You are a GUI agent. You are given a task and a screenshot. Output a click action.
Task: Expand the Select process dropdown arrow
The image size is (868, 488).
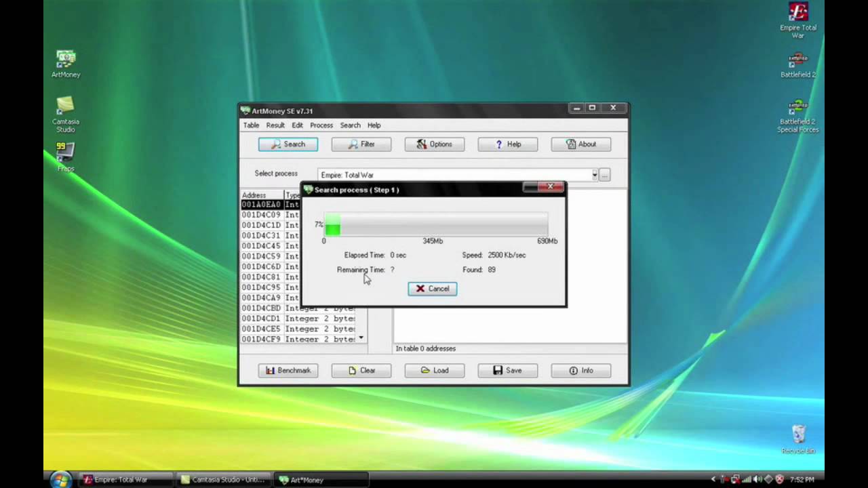tap(594, 175)
